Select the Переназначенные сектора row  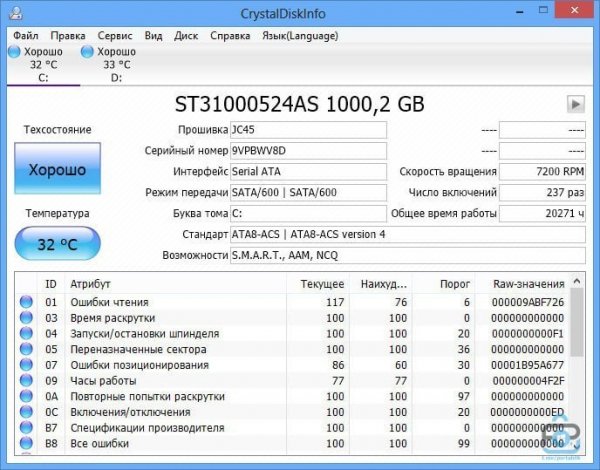[x=292, y=349]
